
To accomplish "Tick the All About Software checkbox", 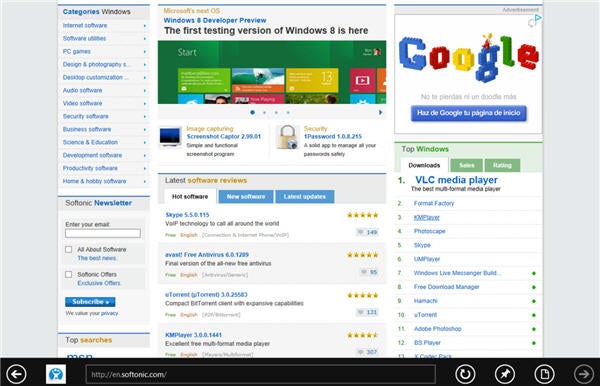I will pos(68,249).
